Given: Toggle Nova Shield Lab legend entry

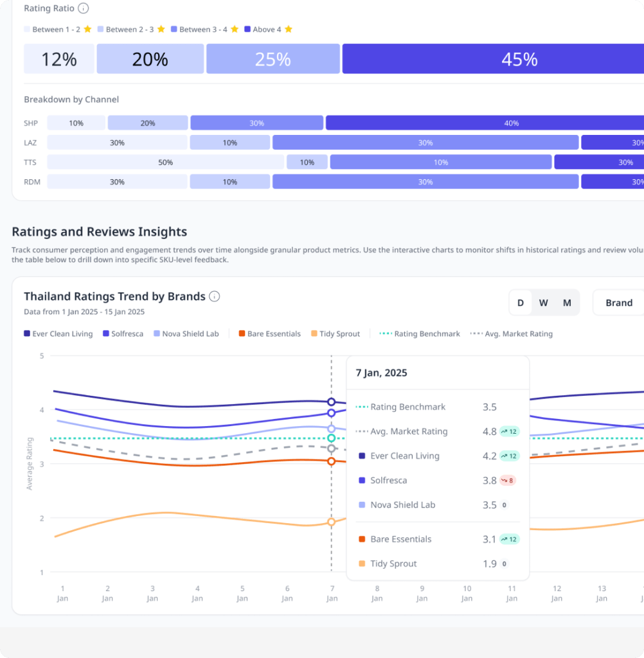Looking at the screenshot, I should click(x=186, y=333).
